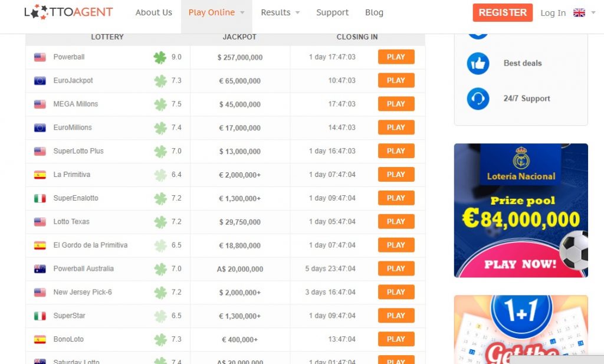Click the thumbs-up Best deals icon
This screenshot has height=364, width=604.
pyautogui.click(x=478, y=64)
